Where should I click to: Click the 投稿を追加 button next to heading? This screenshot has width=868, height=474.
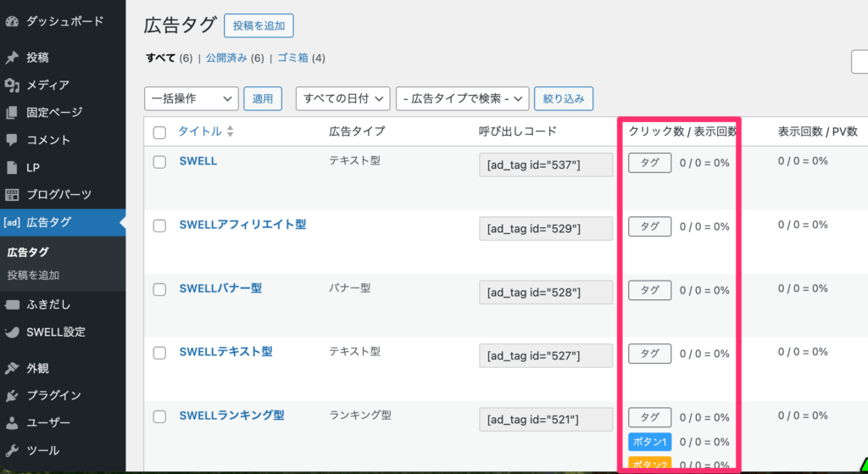coord(259,25)
